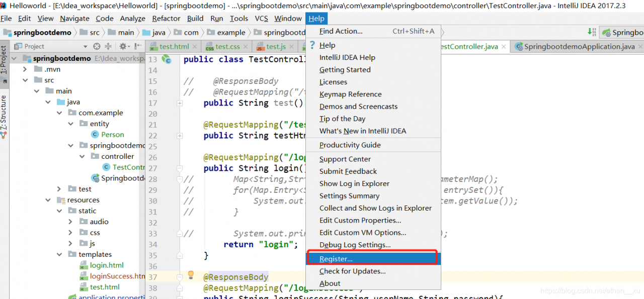644x299 pixels.
Task: Click the resources folder icon
Action: point(61,200)
